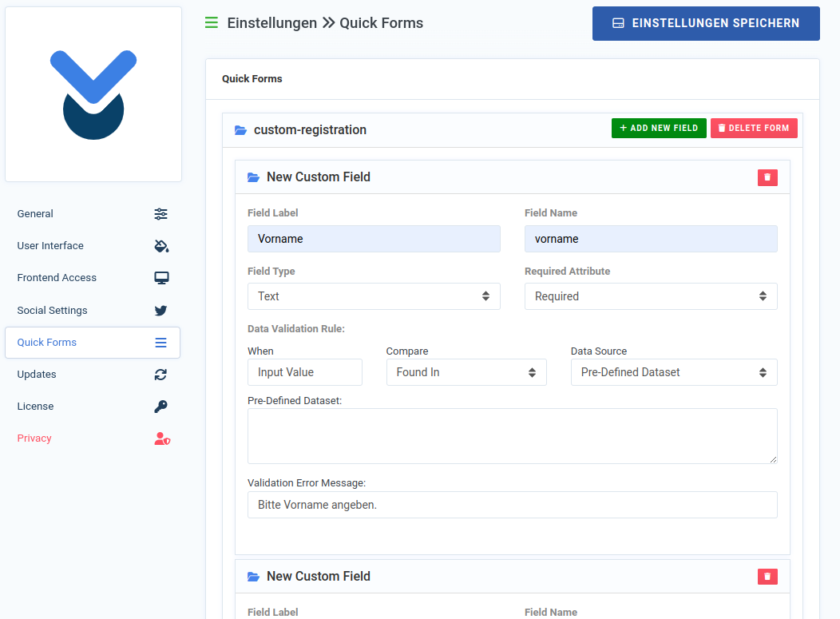Click the Social Settings Twitter bird icon
Image resolution: width=840 pixels, height=619 pixels.
tap(160, 311)
